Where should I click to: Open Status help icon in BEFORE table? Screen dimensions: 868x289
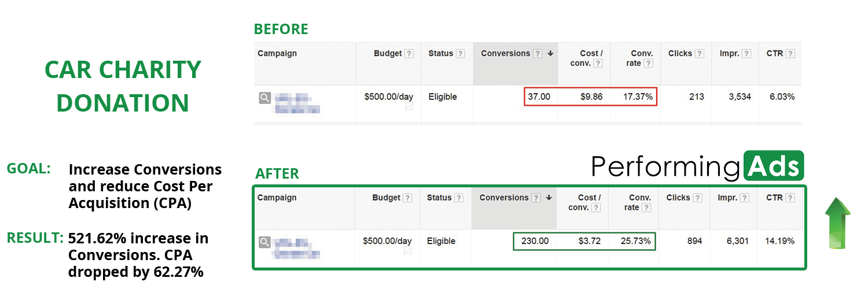pyautogui.click(x=461, y=54)
